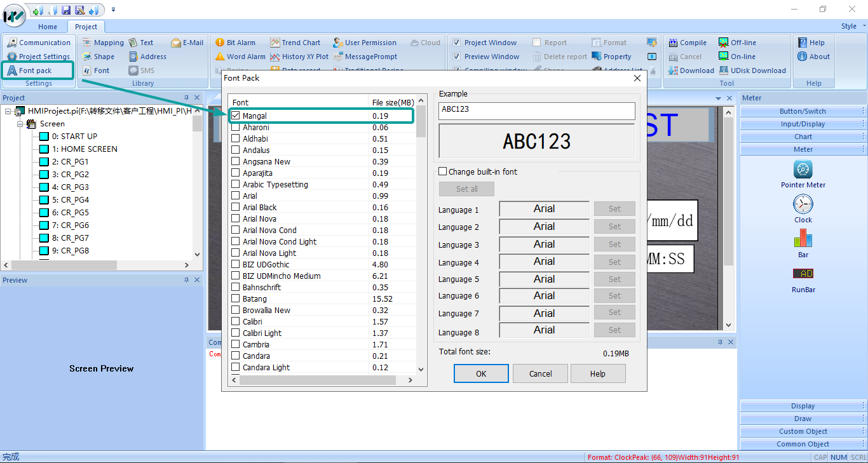Insert a Bar meter object

pos(803,244)
